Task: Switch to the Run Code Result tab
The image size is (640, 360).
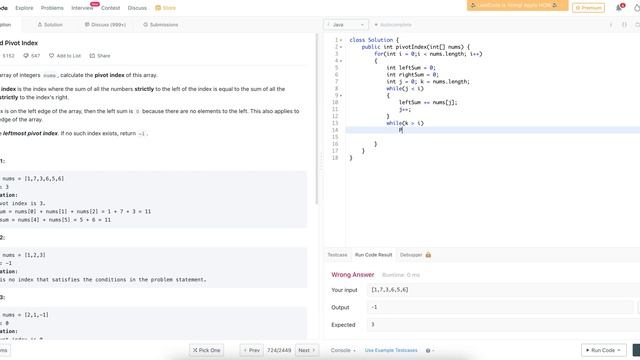Action: [373, 255]
